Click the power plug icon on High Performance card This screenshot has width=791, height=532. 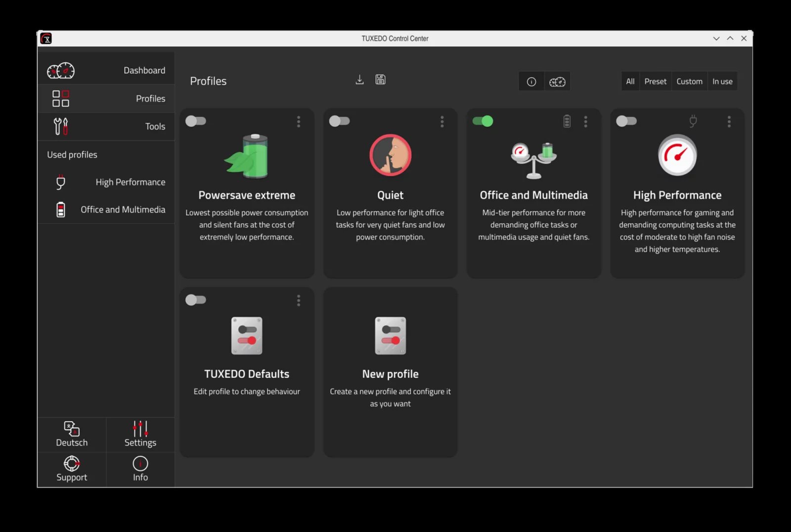click(x=693, y=121)
